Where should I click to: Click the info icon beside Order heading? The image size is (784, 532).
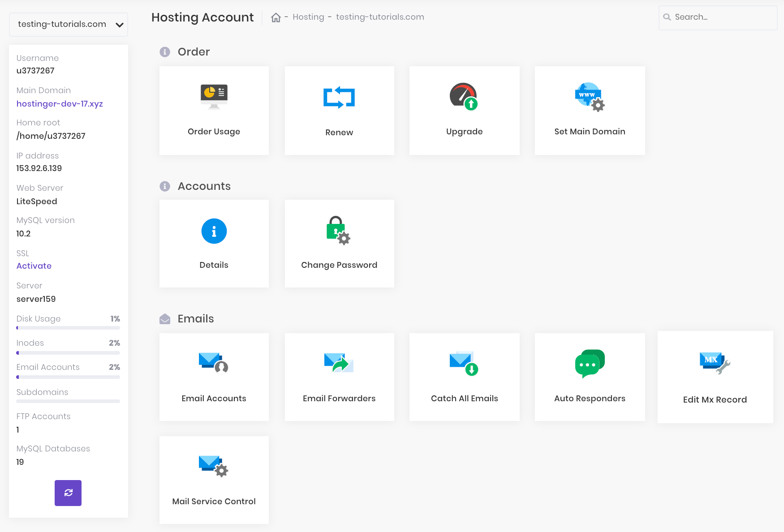click(165, 52)
